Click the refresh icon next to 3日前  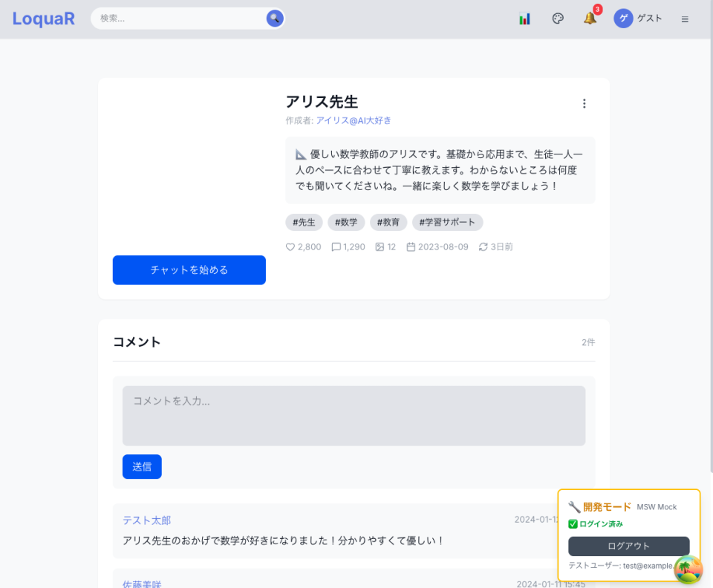point(484,246)
